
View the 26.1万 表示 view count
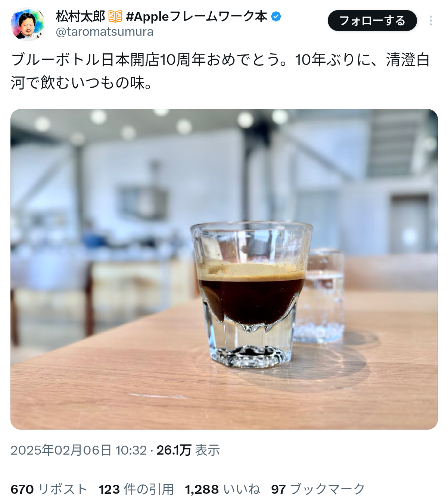(188, 450)
